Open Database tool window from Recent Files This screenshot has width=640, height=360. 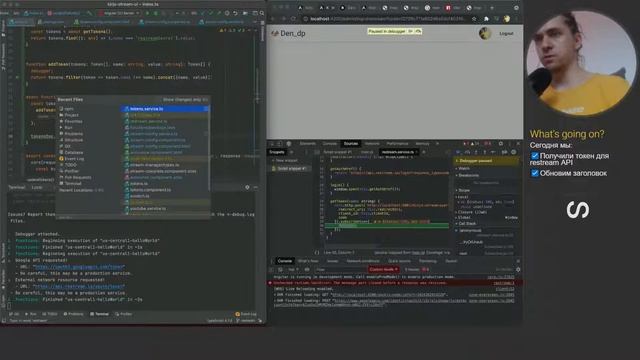73,152
